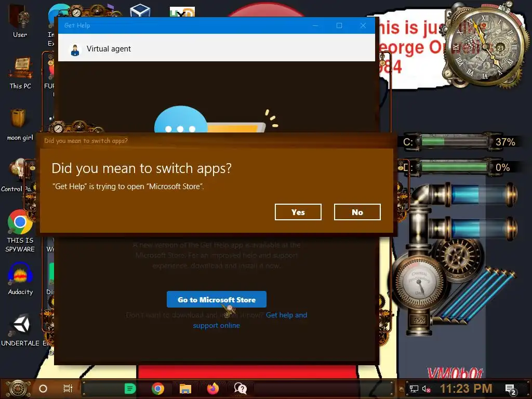Image resolution: width=532 pixels, height=399 pixels.
Task: Click the muted volume tray icon
Action: click(427, 389)
